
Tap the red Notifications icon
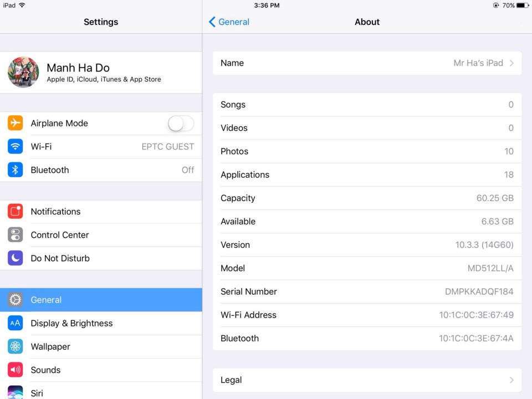point(16,211)
